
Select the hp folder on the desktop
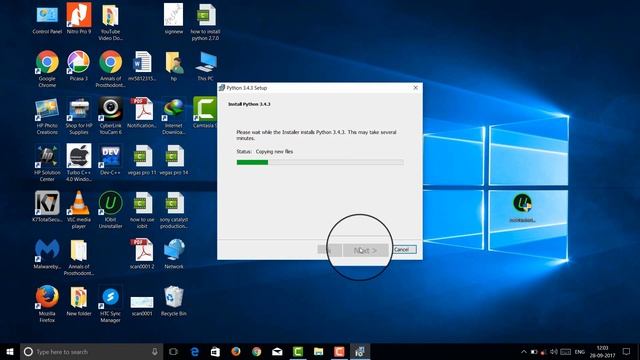point(173,66)
